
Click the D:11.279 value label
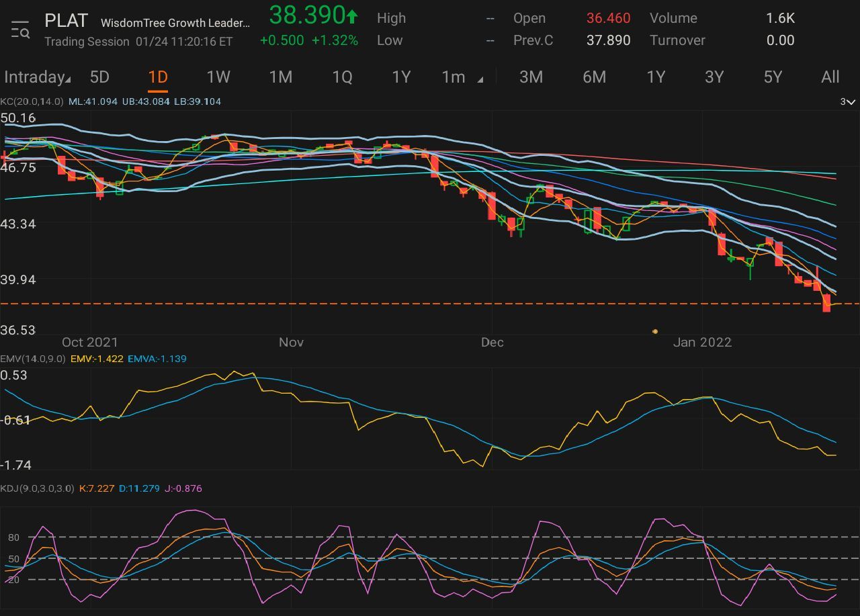click(139, 488)
